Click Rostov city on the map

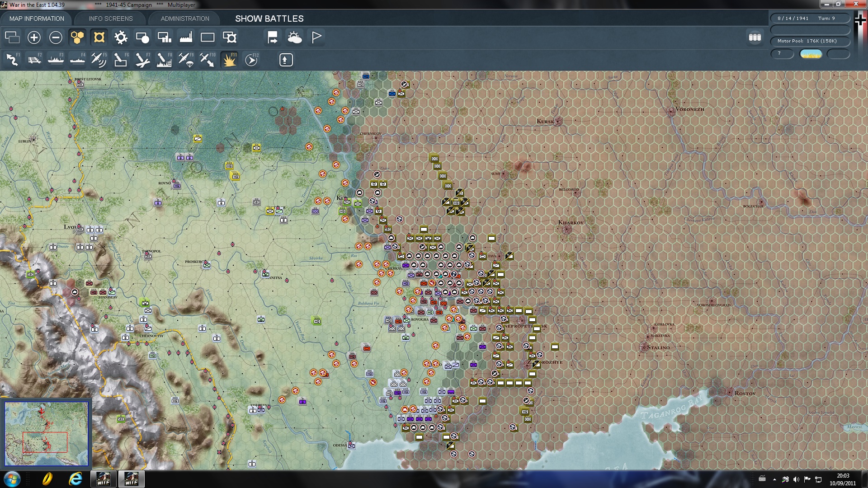[728, 391]
